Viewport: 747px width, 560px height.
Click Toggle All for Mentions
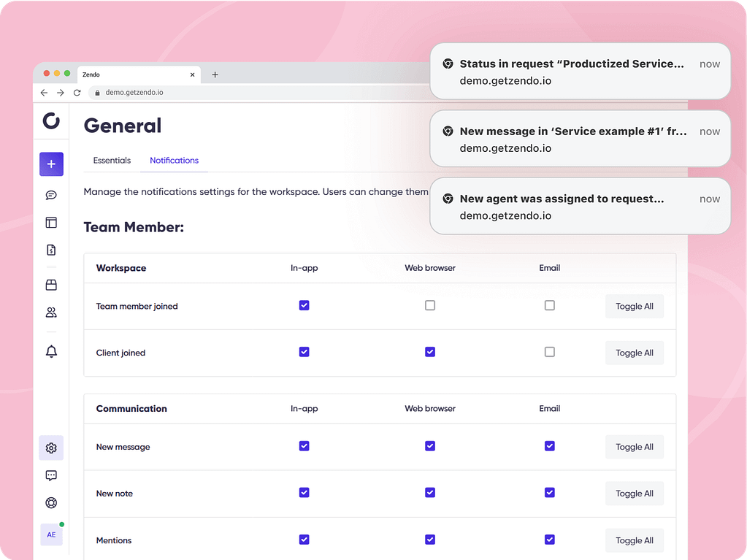635,540
